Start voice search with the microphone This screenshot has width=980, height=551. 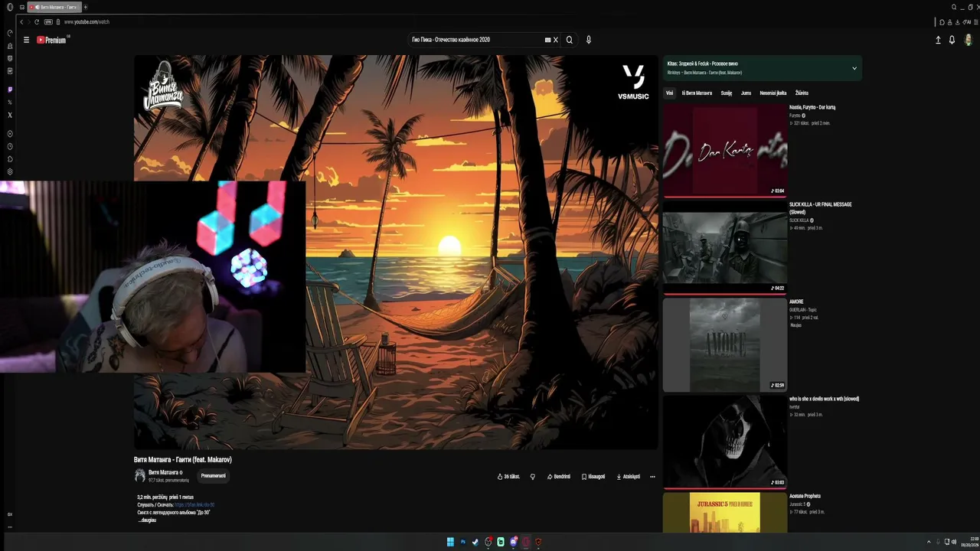click(588, 40)
